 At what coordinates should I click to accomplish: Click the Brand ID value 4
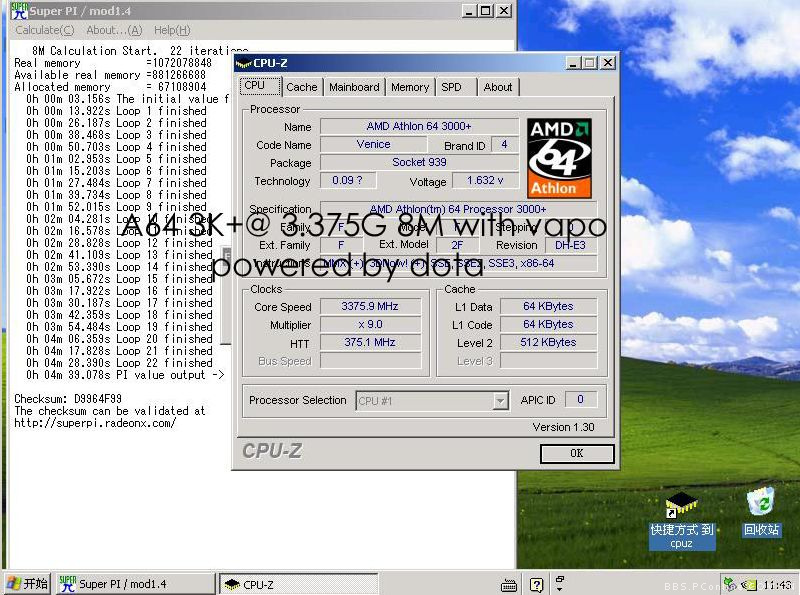pos(505,144)
